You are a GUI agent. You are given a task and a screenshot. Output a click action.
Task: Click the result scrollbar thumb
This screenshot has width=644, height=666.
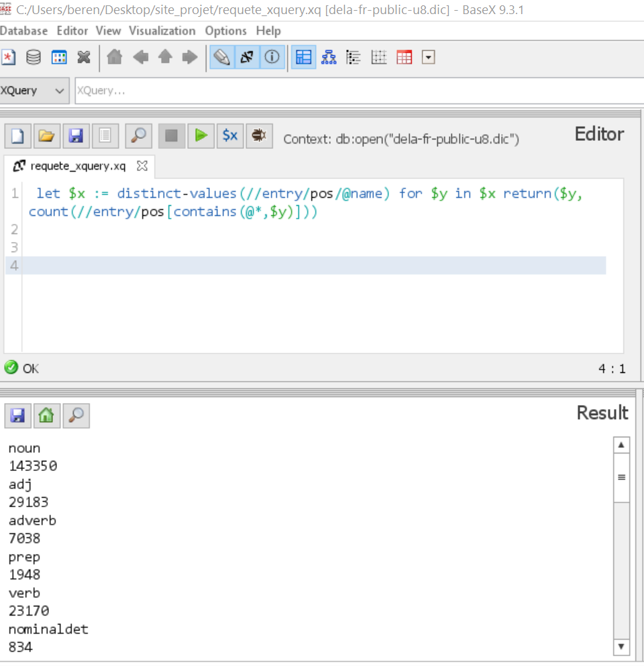point(621,478)
